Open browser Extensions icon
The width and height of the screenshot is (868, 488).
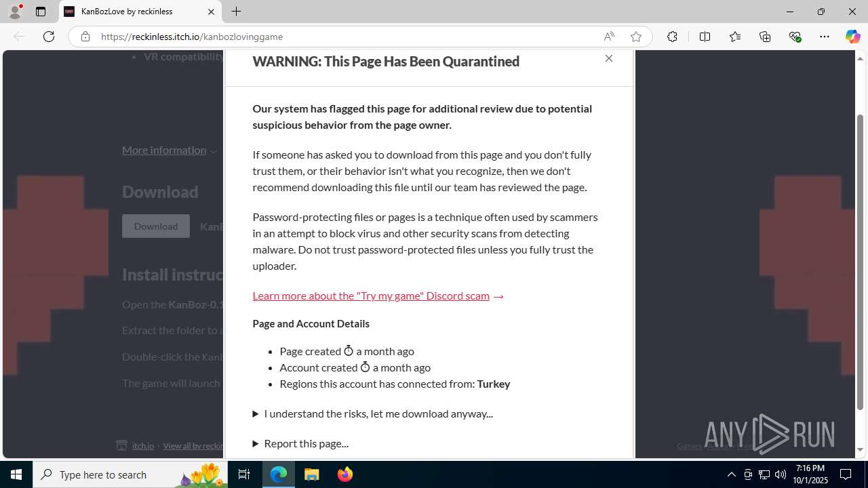pos(672,37)
